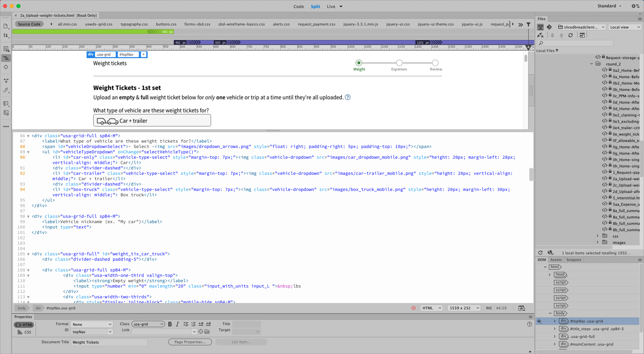Click the Point to File target icon
This screenshot has width=644, height=354.
click(x=201, y=332)
